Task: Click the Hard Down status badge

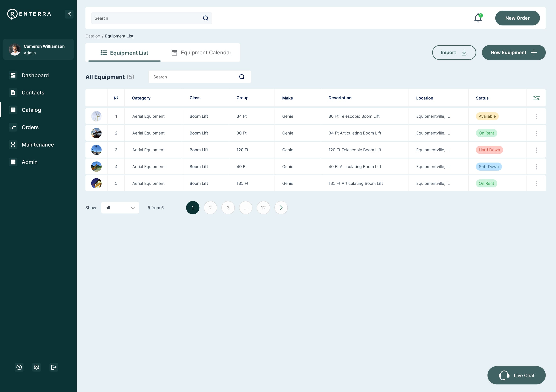Action: coord(489,150)
